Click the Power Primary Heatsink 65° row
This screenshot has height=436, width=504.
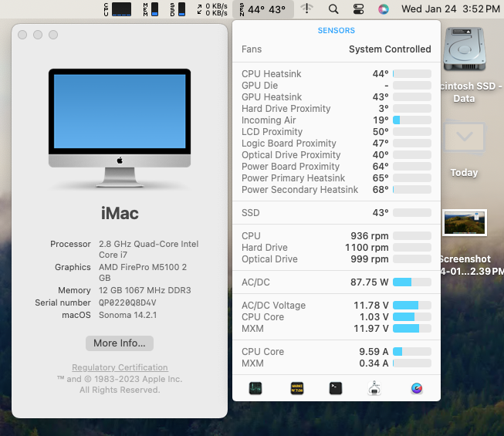click(337, 178)
